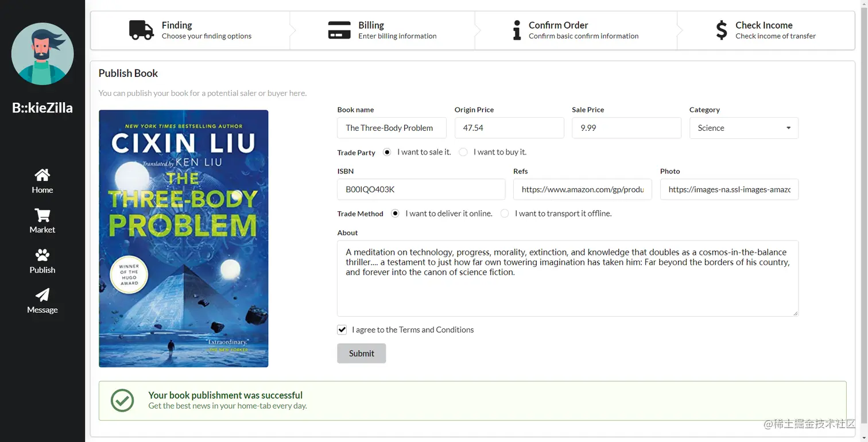Click the truck icon for Finding step
The image size is (868, 442).
[x=141, y=30]
